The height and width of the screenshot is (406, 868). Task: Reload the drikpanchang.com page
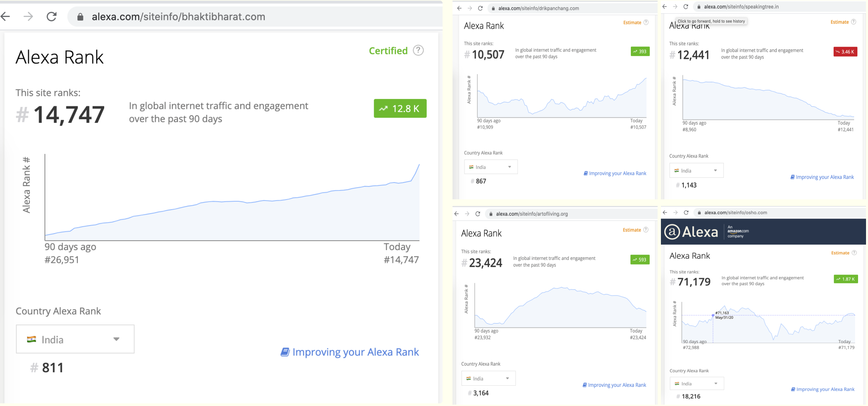pos(481,8)
